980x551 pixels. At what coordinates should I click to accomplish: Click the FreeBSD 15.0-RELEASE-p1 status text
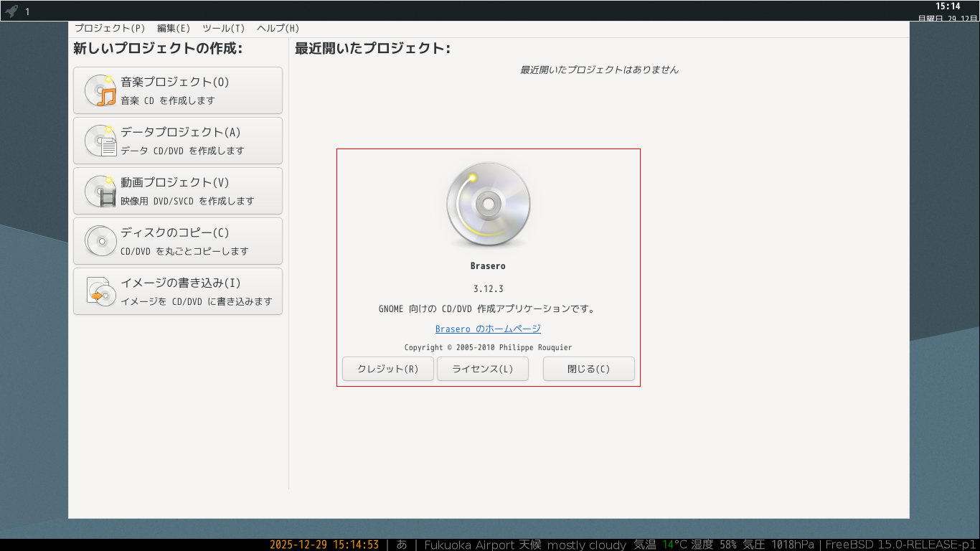(x=901, y=545)
